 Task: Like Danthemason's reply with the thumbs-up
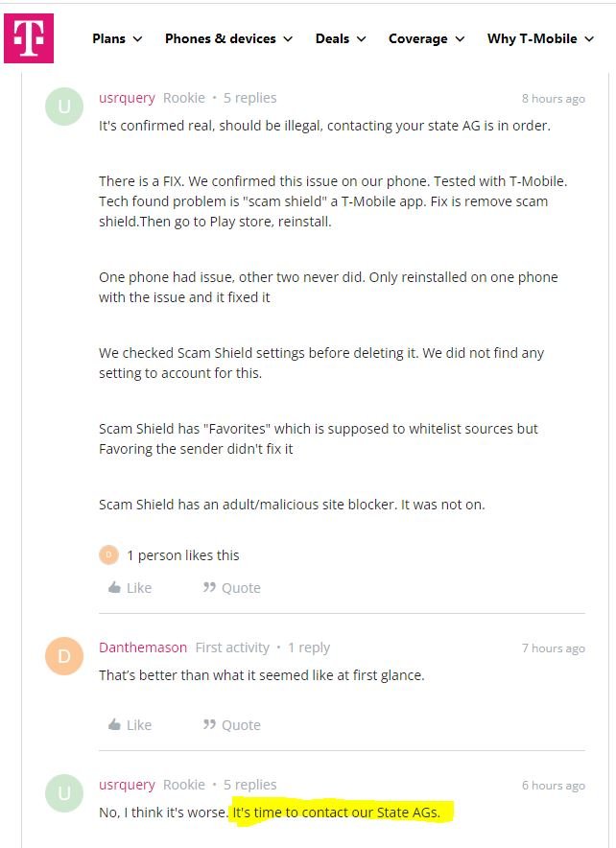[x=130, y=725]
